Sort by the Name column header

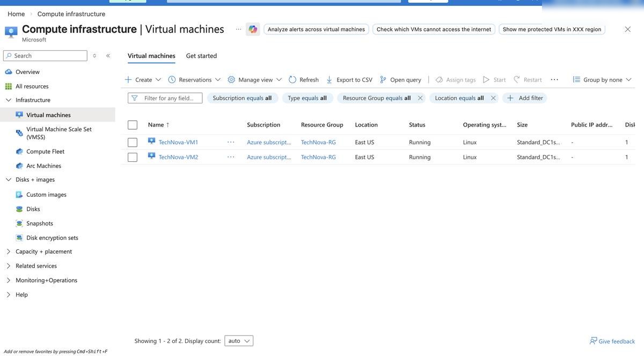[x=158, y=125]
